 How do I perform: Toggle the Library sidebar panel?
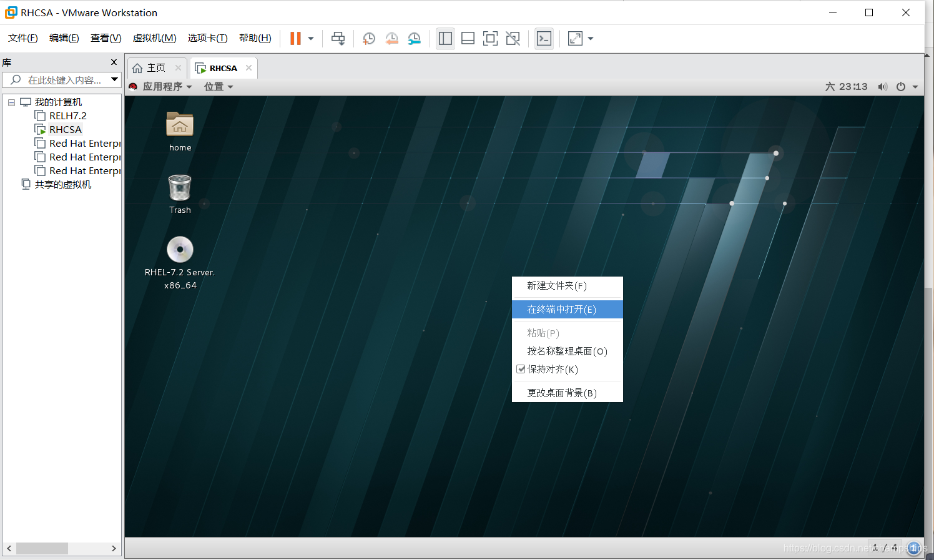[445, 38]
